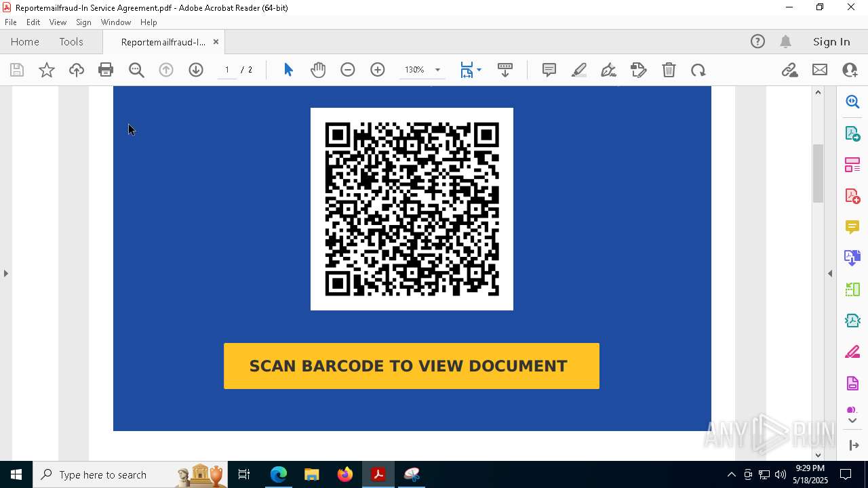Expand left navigation pane arrow
Image resolution: width=868 pixels, height=488 pixels.
6,273
